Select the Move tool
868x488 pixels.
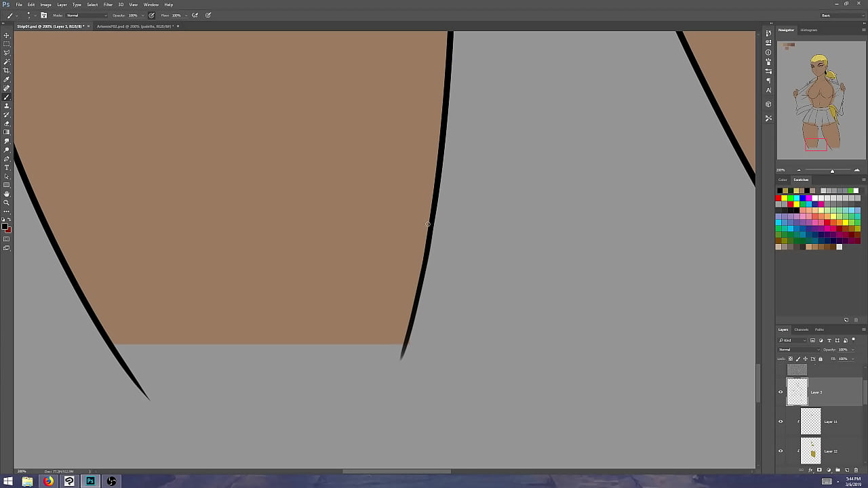point(7,35)
